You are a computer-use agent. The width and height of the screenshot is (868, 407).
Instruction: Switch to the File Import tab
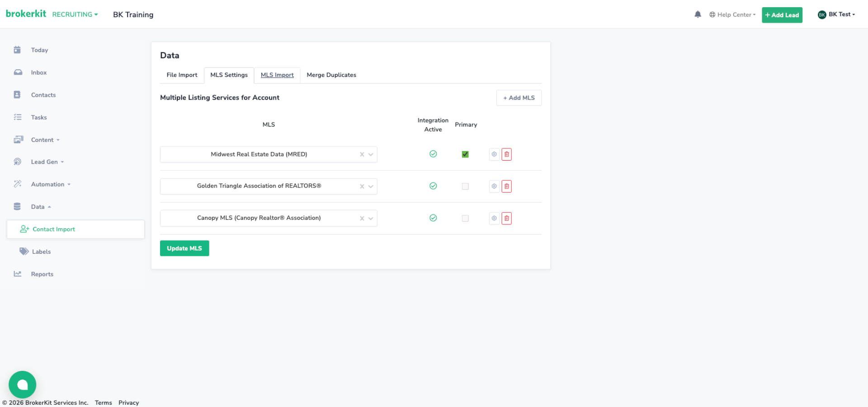(x=182, y=75)
